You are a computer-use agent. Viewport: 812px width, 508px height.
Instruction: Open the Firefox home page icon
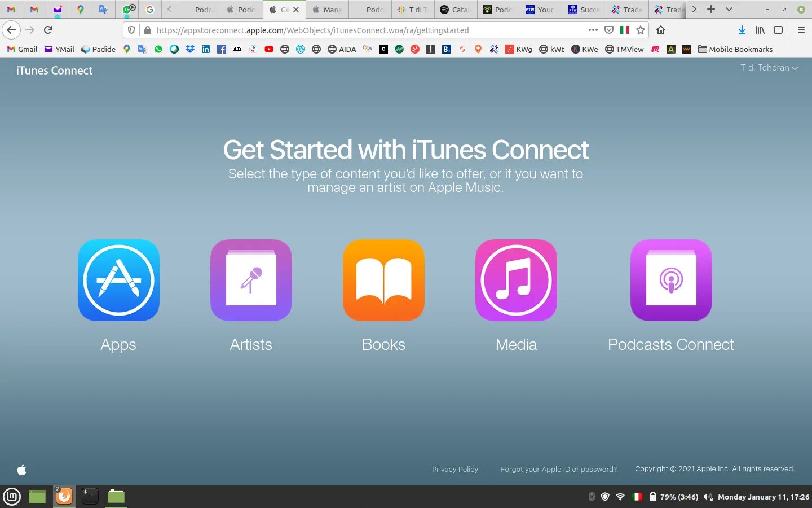pos(661,30)
